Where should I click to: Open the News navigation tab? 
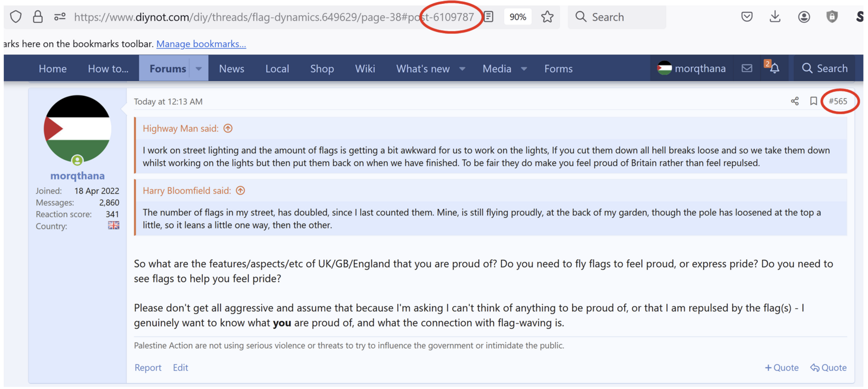tap(232, 69)
